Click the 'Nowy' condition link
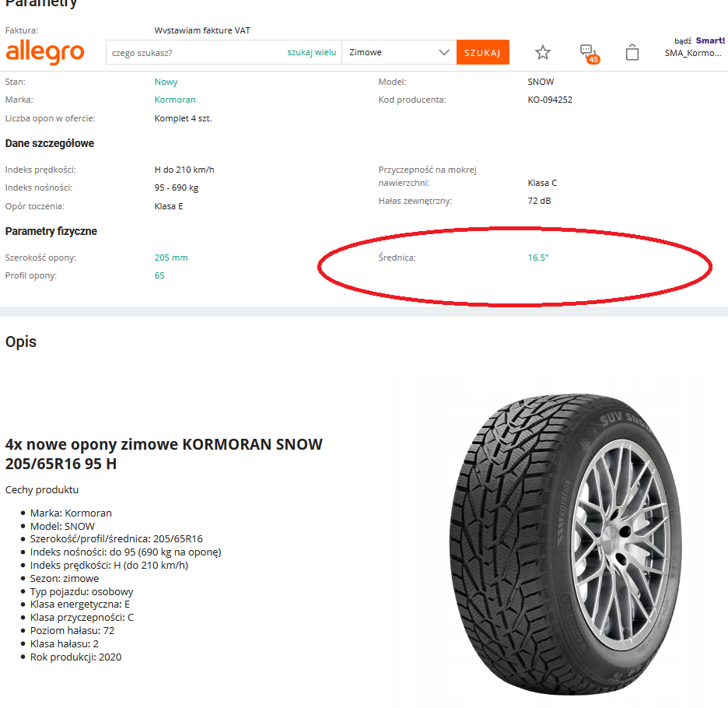This screenshot has width=728, height=708. [x=166, y=82]
